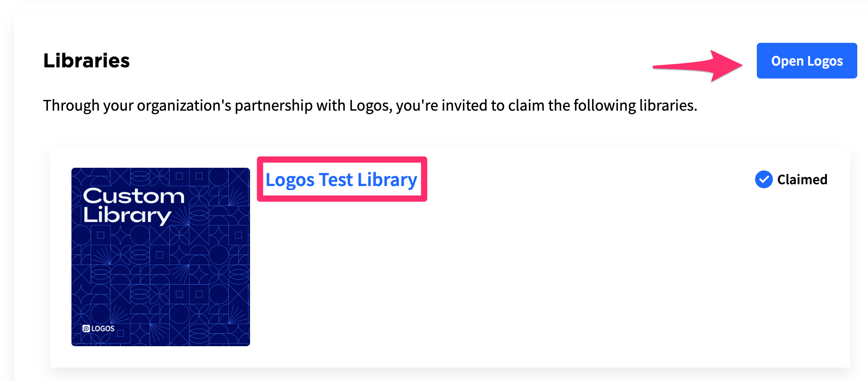Click the Open Logos button
Image resolution: width=868 pixels, height=381 pixels.
(x=806, y=61)
